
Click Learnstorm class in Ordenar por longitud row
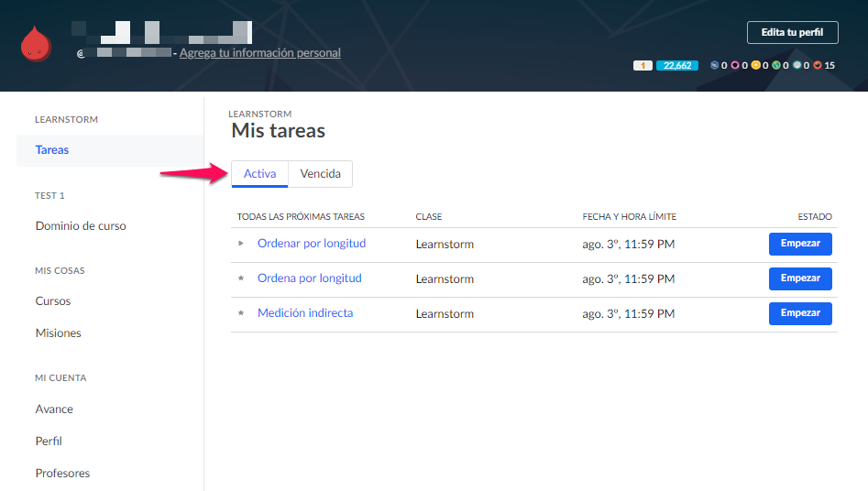[445, 244]
